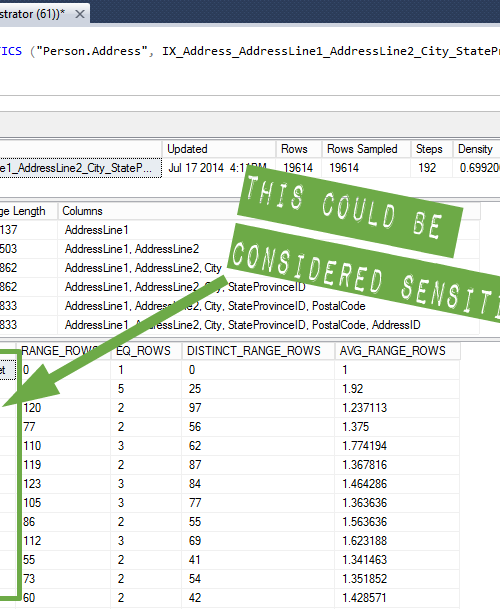This screenshot has width=500, height=609.
Task: Select the Updated cell Jul 17 2014
Action: (218, 168)
